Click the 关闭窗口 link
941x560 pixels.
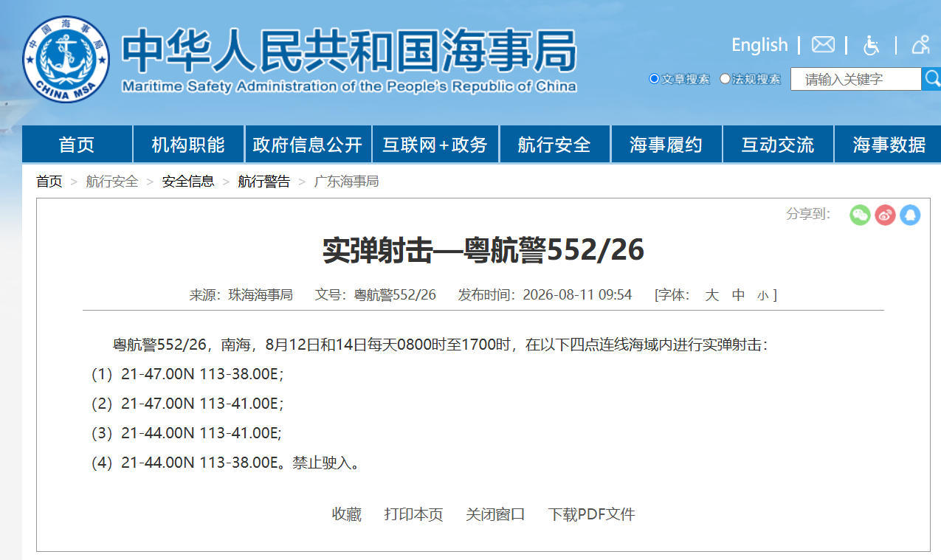[x=496, y=514]
